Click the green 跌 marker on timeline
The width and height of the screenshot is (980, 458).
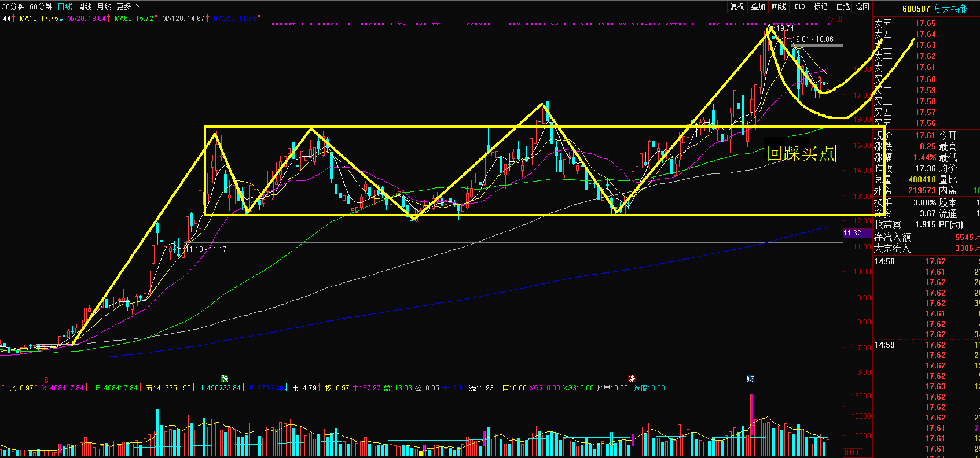pyautogui.click(x=225, y=379)
